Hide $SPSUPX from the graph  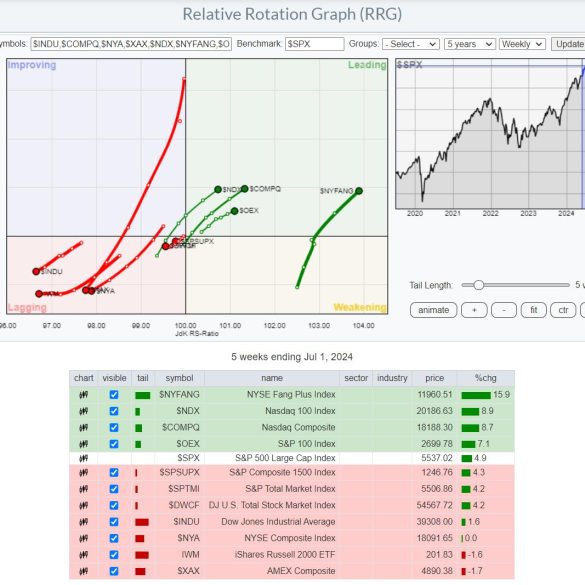coord(114,473)
